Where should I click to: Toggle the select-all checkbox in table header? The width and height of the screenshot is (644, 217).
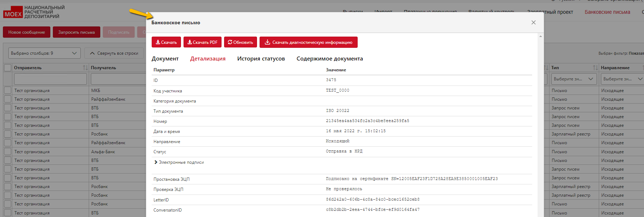(8, 68)
